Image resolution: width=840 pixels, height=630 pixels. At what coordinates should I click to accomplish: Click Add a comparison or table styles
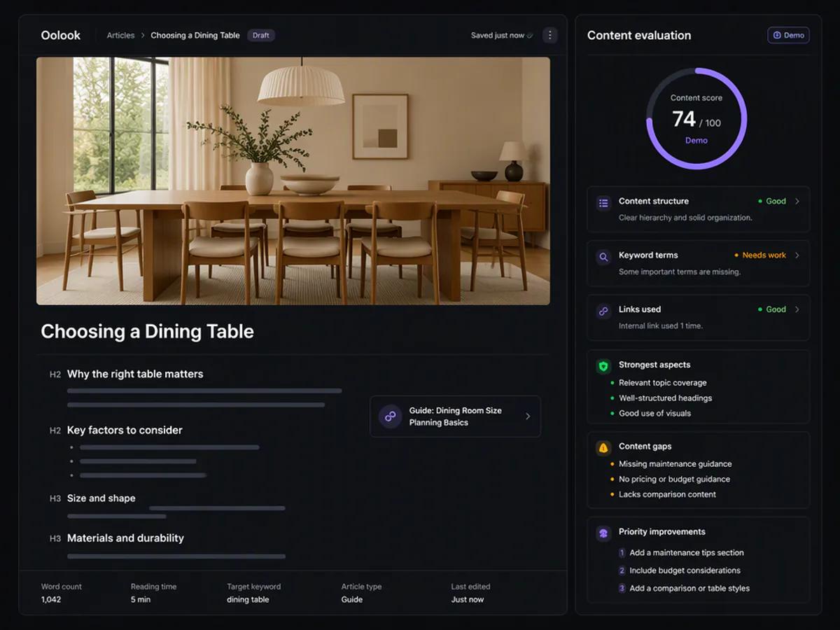click(689, 589)
